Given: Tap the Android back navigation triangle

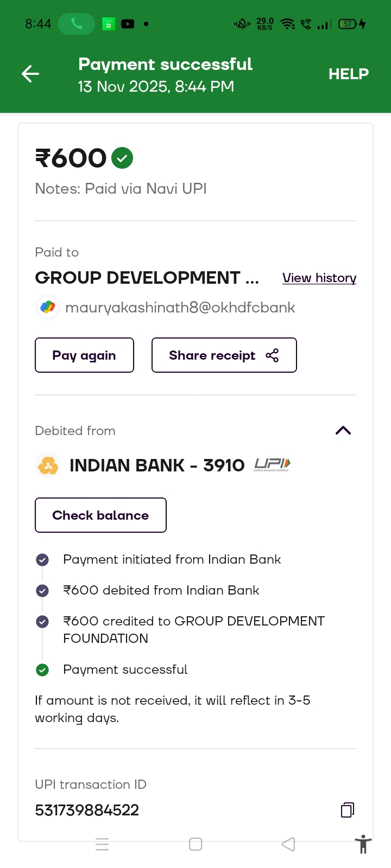Looking at the screenshot, I should (288, 844).
